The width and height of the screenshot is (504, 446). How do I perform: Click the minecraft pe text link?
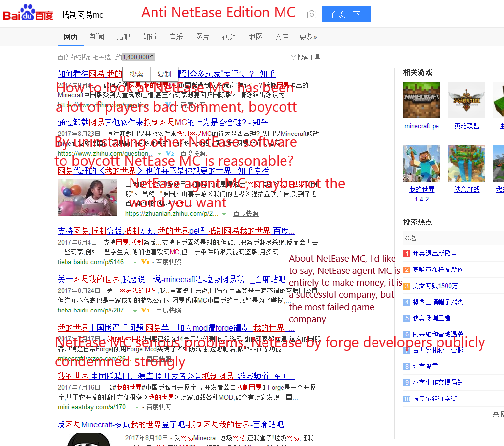(x=421, y=126)
